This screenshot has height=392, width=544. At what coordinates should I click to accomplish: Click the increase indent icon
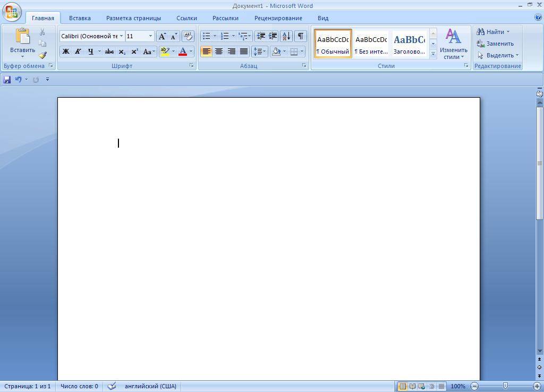pos(273,36)
